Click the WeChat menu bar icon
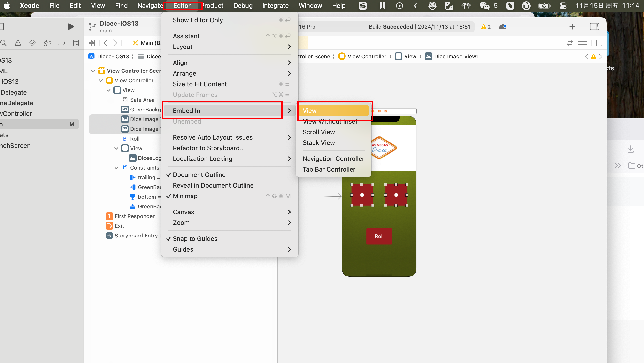The image size is (644, 363). 484,6
